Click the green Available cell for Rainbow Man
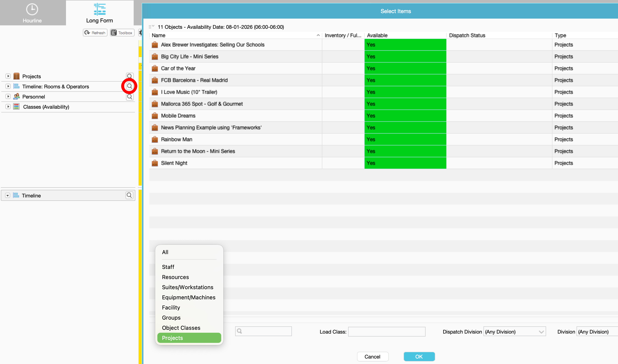The image size is (618, 364). click(x=405, y=139)
